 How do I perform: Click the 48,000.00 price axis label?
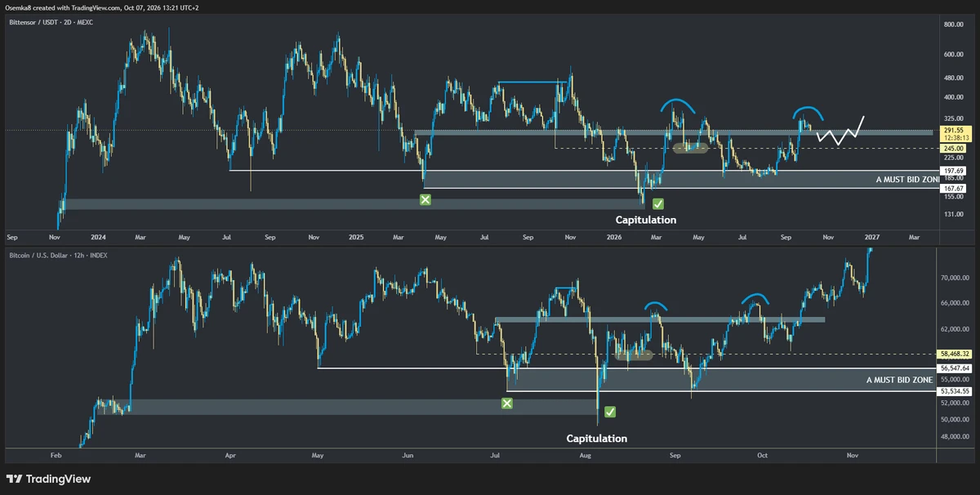[955, 436]
